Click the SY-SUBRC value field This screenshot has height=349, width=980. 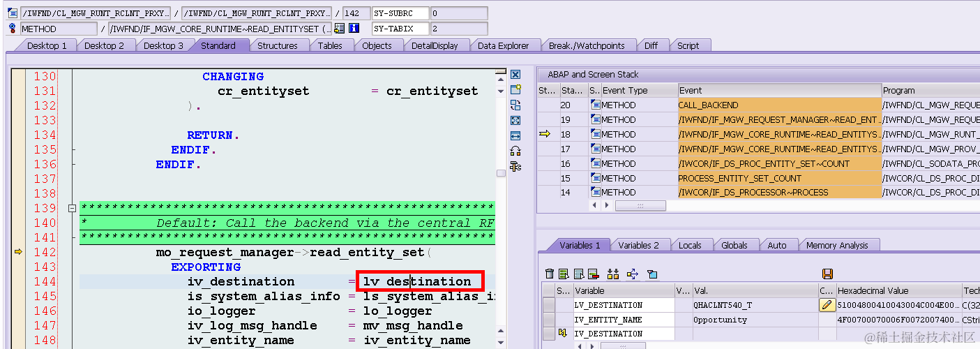pyautogui.click(x=459, y=13)
